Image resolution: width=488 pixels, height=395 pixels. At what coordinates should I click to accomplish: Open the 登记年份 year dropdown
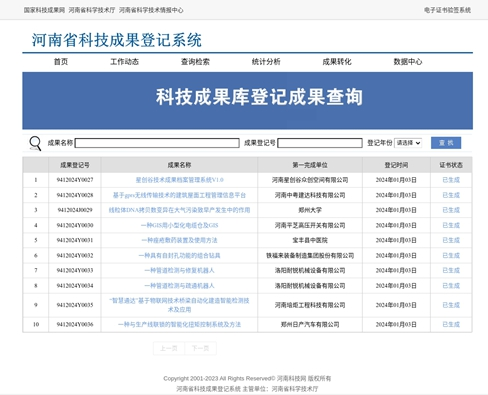(408, 143)
